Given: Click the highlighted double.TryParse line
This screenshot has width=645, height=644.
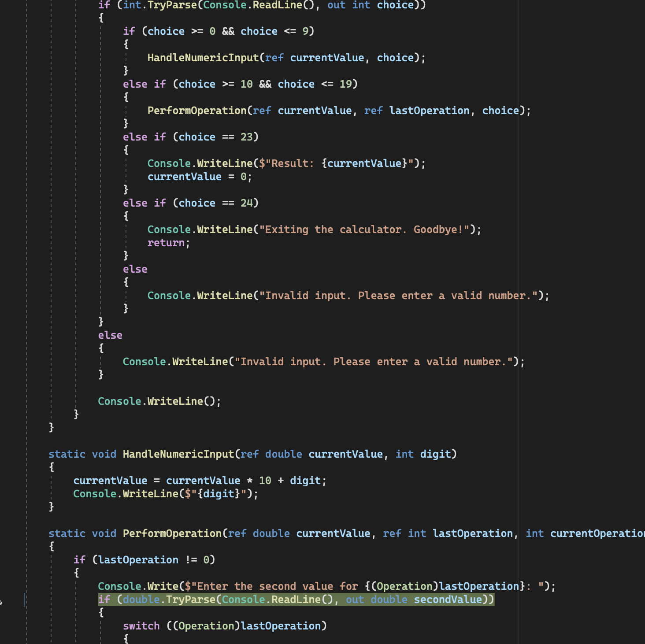Looking at the screenshot, I should coord(295,600).
